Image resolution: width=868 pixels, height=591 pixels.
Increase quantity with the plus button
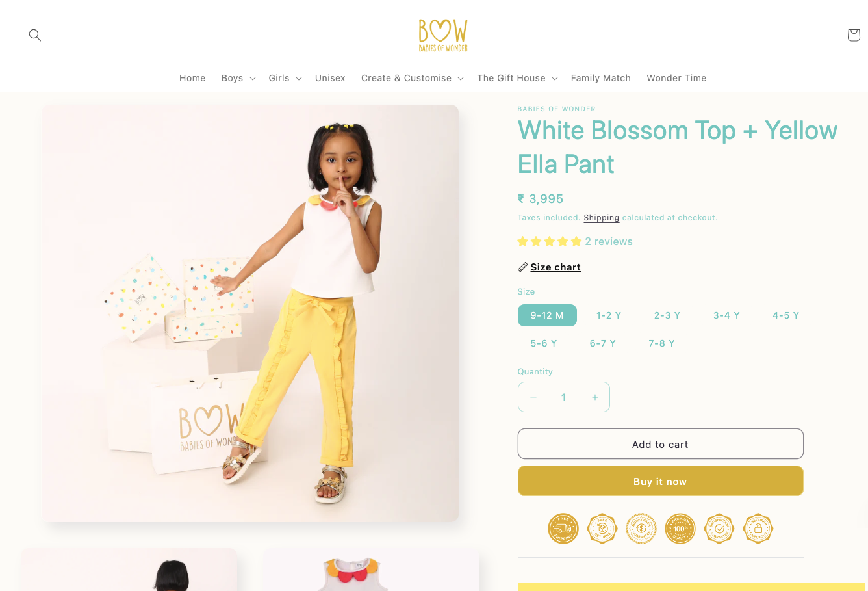594,397
